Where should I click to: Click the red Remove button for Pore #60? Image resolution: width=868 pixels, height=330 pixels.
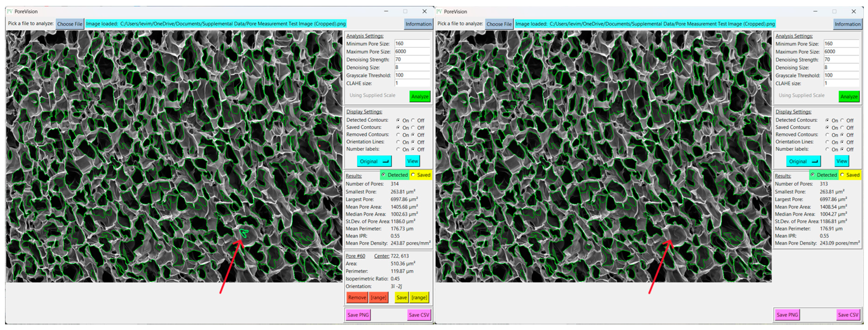[357, 298]
